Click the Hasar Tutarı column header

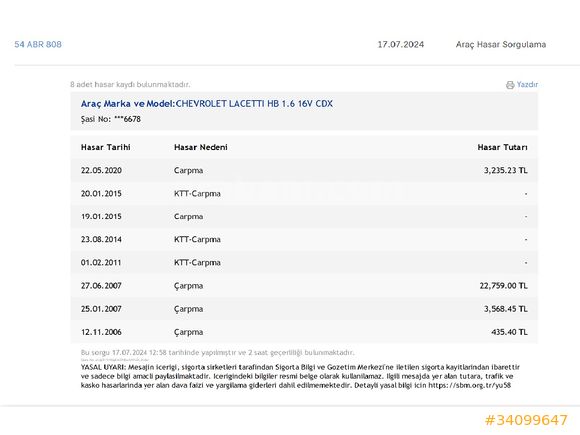[502, 147]
